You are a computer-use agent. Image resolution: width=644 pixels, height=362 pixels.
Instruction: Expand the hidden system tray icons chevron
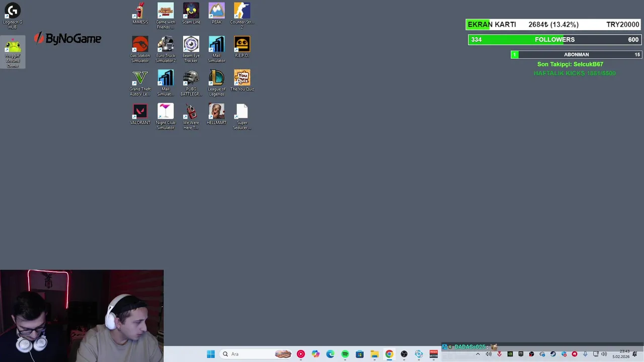point(478,354)
